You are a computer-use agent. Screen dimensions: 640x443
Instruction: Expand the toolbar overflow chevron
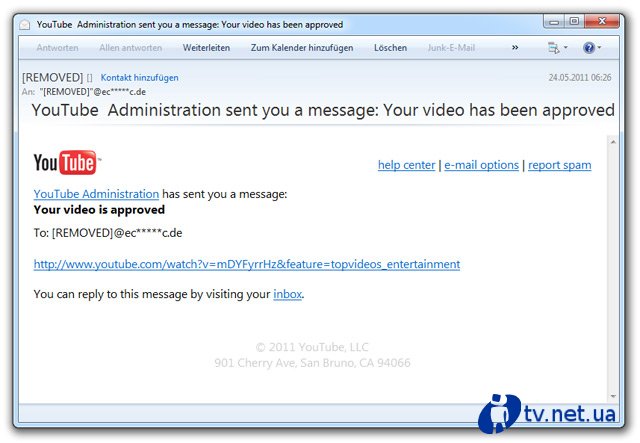point(515,47)
